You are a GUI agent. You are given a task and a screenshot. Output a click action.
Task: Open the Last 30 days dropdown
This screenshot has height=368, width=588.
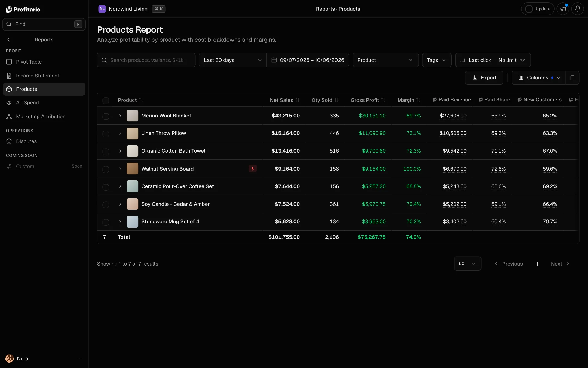point(232,60)
